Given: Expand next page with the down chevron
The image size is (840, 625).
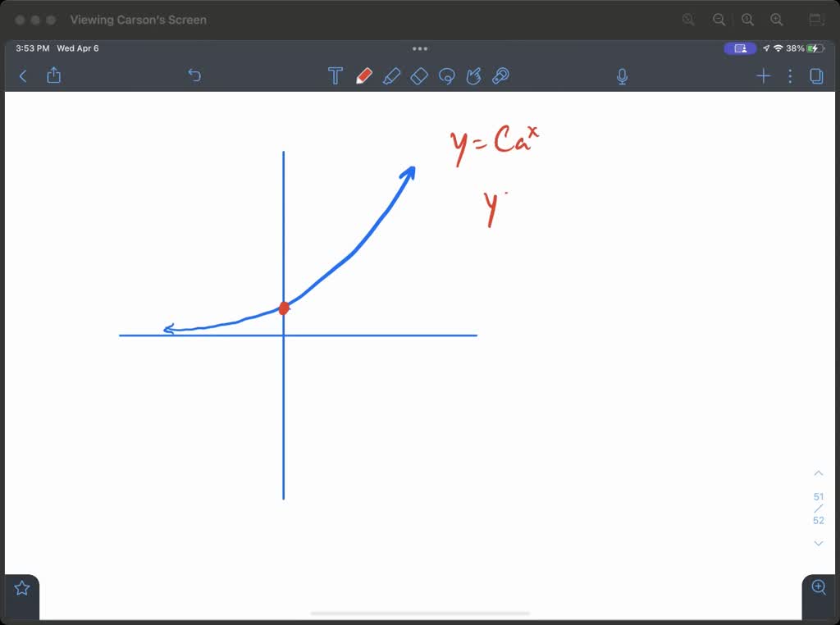Looking at the screenshot, I should pos(818,543).
